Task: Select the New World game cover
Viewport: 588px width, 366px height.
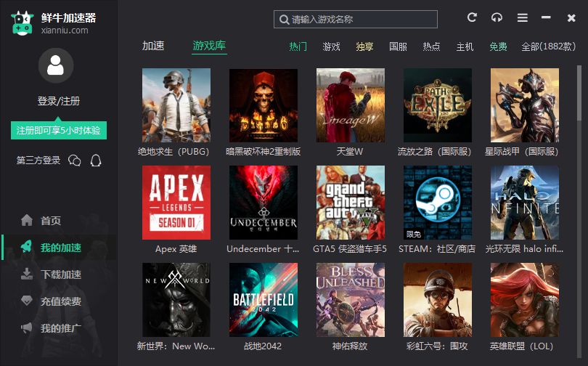Action: [x=176, y=300]
